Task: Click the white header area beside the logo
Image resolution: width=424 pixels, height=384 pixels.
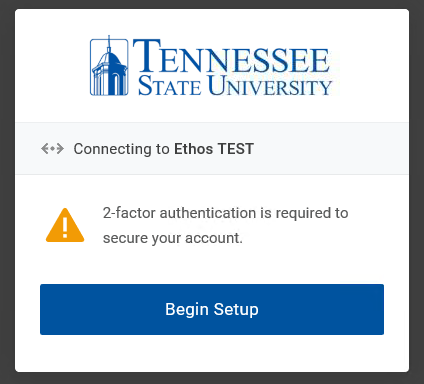Action: tap(370, 66)
